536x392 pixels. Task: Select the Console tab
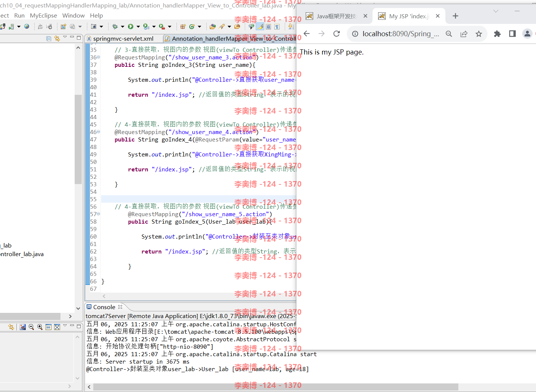pos(105,307)
